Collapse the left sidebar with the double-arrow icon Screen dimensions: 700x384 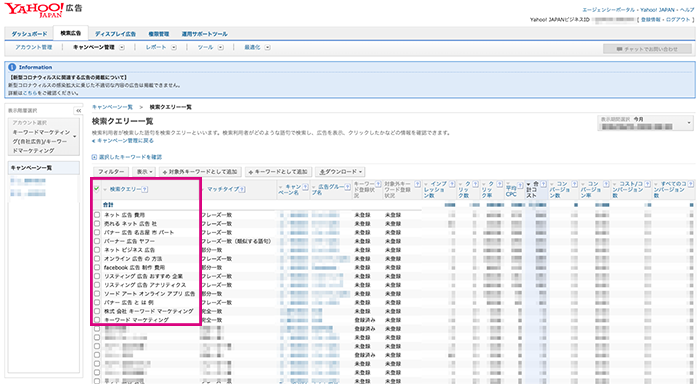click(78, 110)
